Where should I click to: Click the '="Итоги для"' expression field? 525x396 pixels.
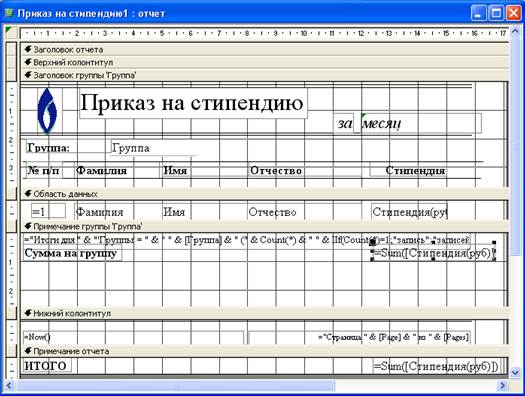(x=247, y=240)
